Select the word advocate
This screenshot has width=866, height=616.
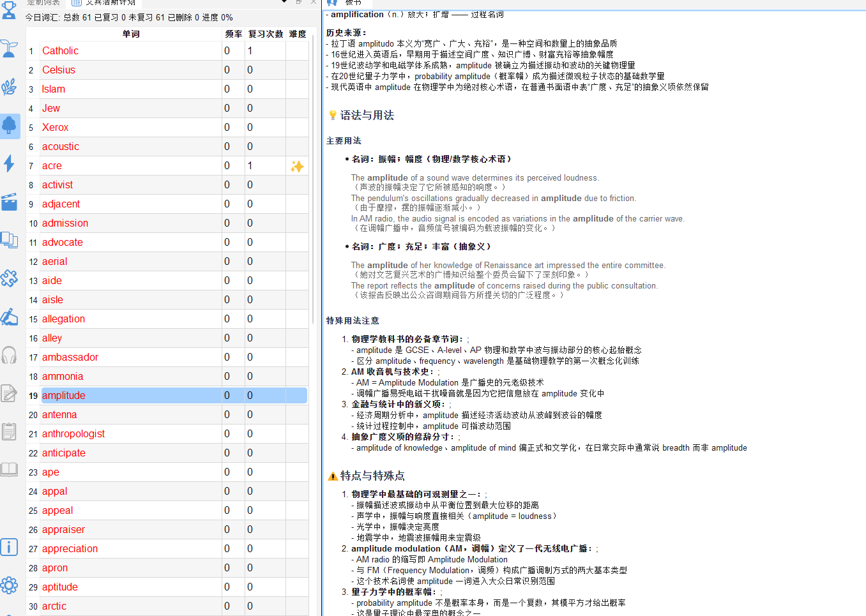point(63,242)
